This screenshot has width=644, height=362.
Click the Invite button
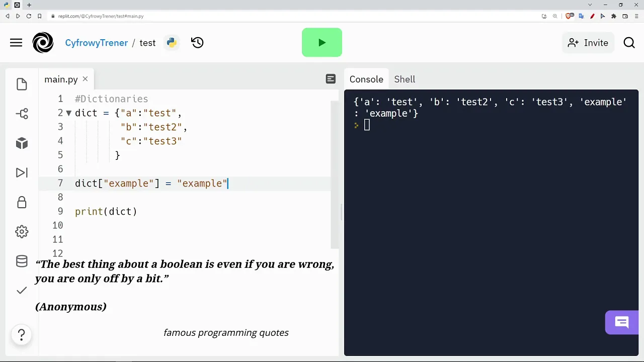[x=588, y=43]
